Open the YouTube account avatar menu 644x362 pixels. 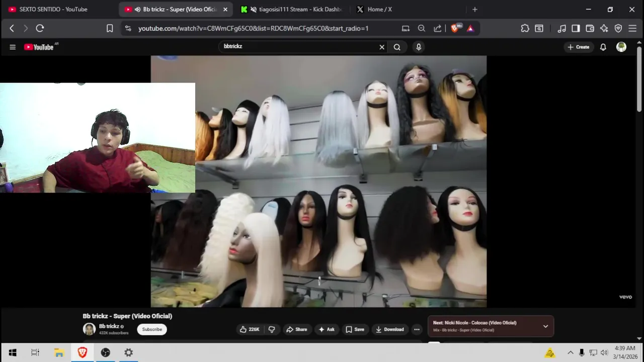coord(621,47)
